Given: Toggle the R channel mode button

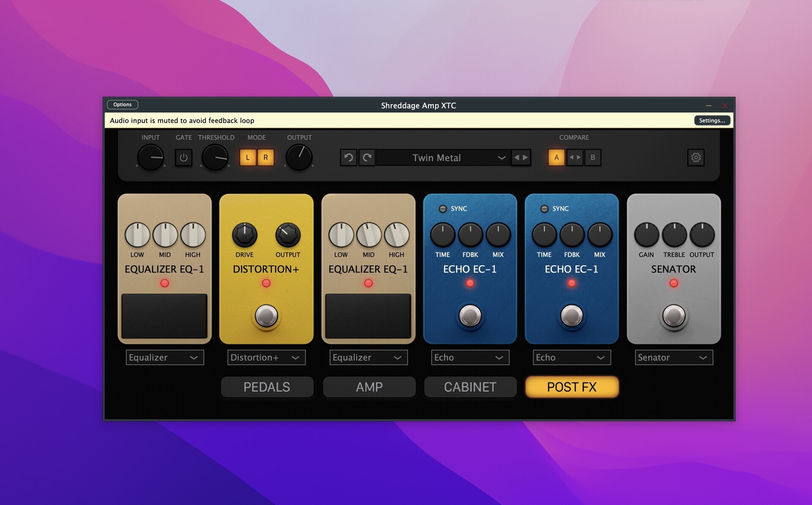Looking at the screenshot, I should coord(266,158).
